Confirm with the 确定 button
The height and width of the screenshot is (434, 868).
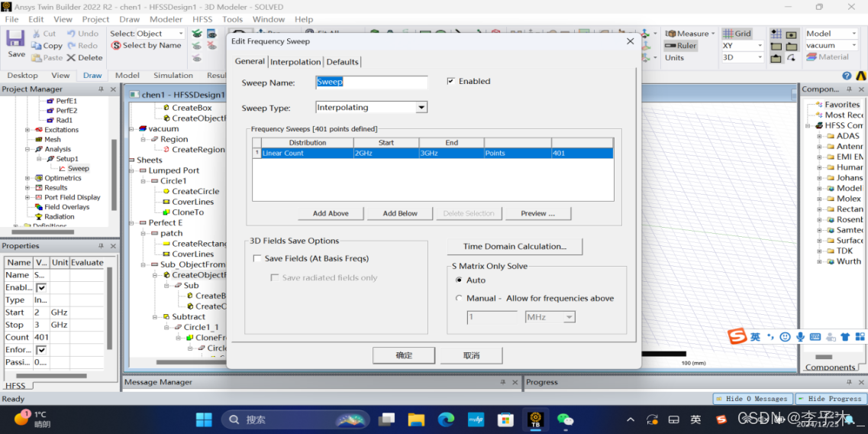point(404,355)
